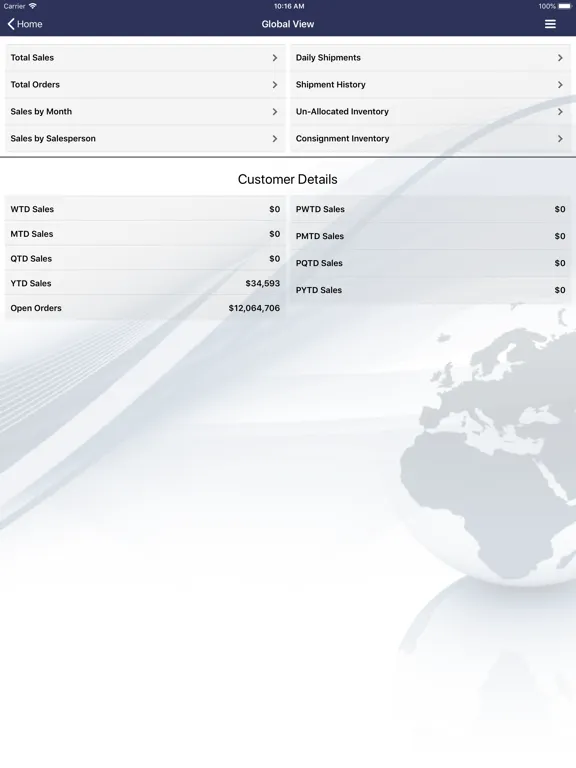576x768 pixels.
Task: Click the PWTD Sales $0 value
Action: tap(560, 209)
